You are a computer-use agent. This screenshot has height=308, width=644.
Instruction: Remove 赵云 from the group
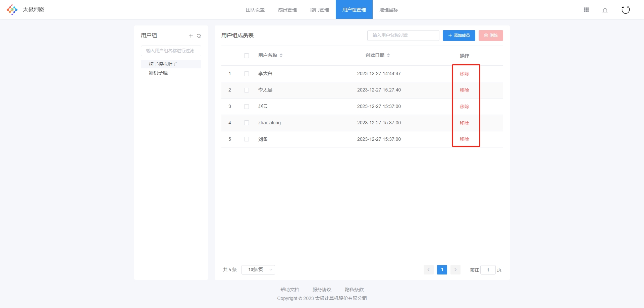click(465, 107)
